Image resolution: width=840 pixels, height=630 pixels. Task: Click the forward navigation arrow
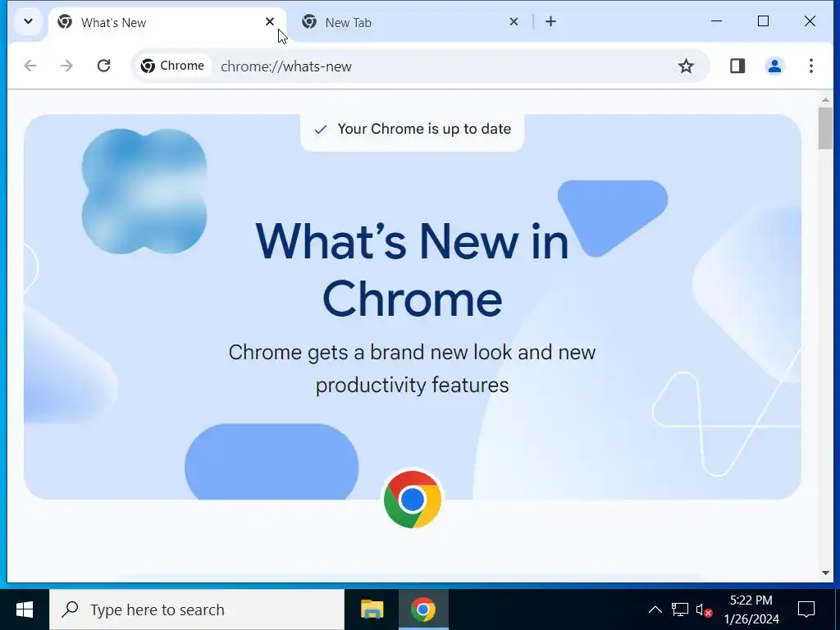(66, 66)
